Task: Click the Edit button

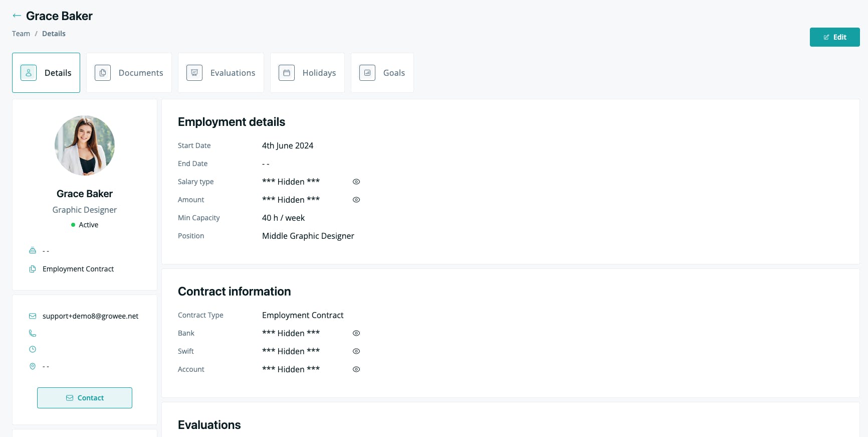Action: (835, 37)
